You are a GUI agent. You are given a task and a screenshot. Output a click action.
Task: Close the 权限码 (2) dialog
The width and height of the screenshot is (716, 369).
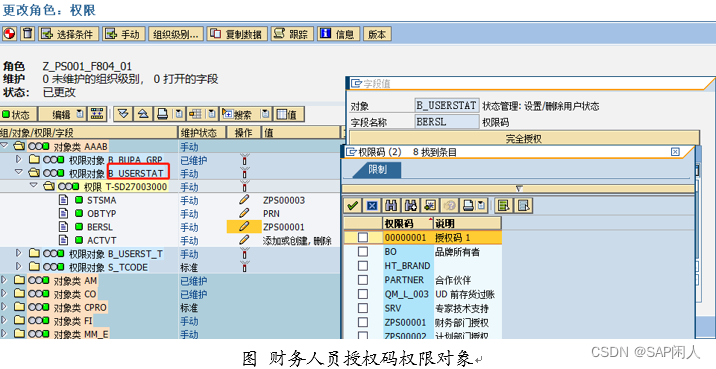pos(675,152)
